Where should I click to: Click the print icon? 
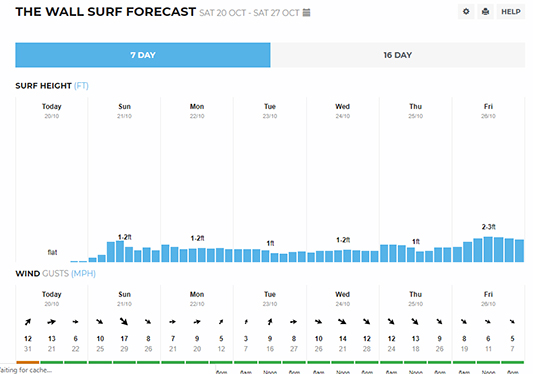tap(485, 12)
